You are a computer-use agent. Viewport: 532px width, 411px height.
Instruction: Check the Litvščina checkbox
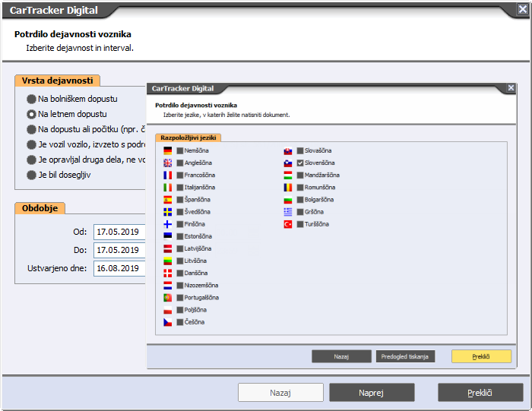(x=180, y=261)
